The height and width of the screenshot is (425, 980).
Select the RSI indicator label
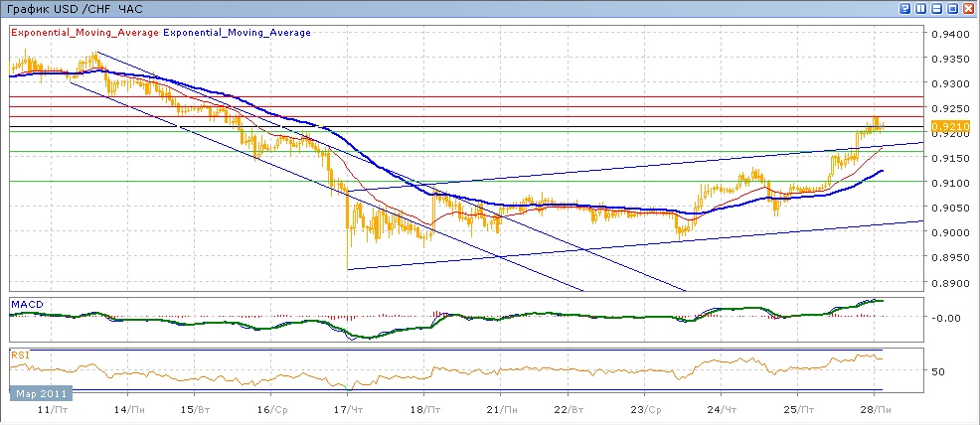pos(20,354)
